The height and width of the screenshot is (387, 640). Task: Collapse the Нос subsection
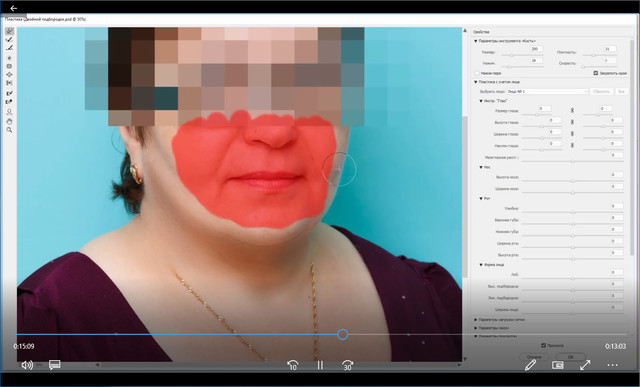[x=481, y=167]
